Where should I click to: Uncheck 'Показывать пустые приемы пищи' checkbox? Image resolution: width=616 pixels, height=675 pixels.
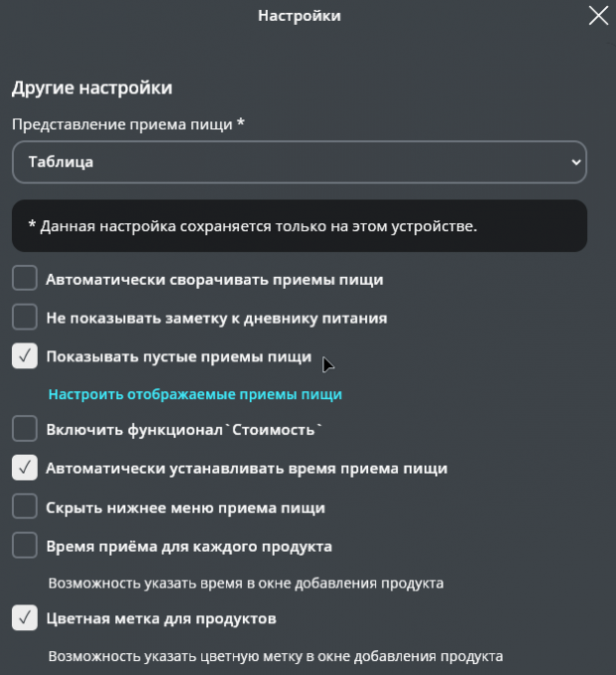coord(25,356)
